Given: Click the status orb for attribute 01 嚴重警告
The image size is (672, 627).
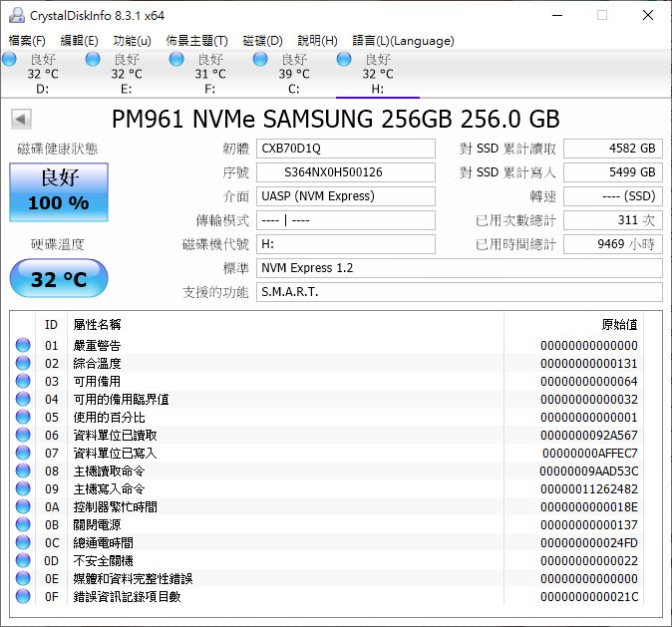Looking at the screenshot, I should pos(23,345).
